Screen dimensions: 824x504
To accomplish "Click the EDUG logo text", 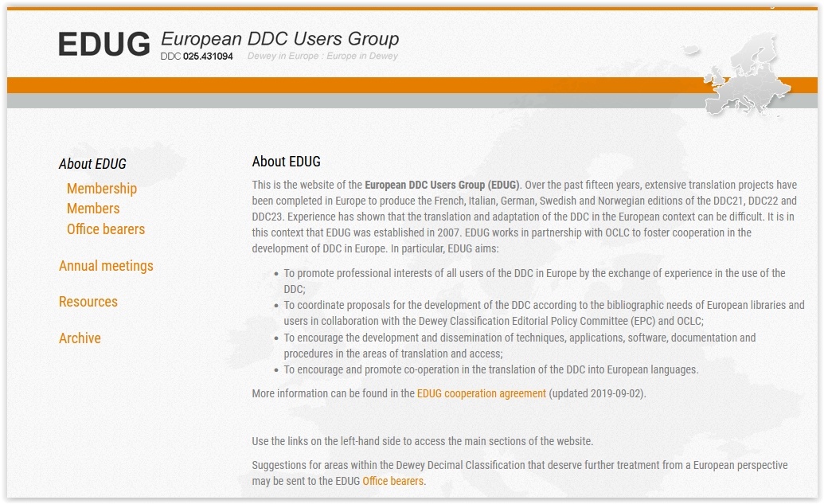I will 104,44.
